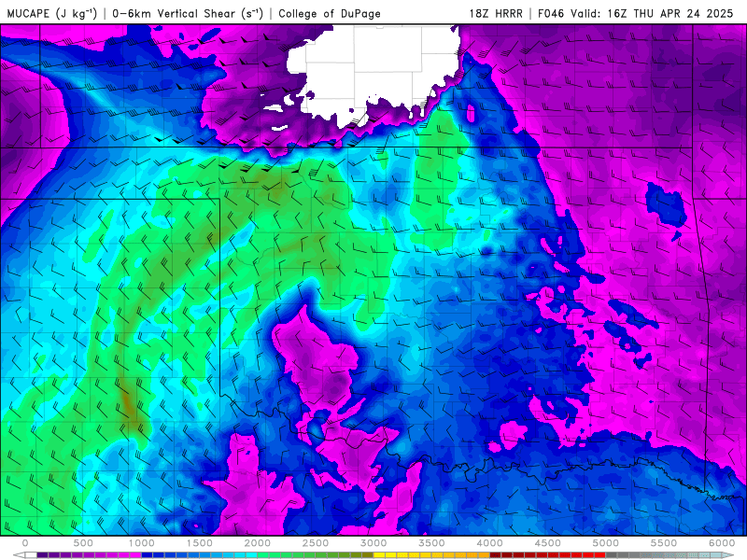Click the 0 tick label on the color scale
The height and width of the screenshot is (560, 747).
[x=25, y=543]
